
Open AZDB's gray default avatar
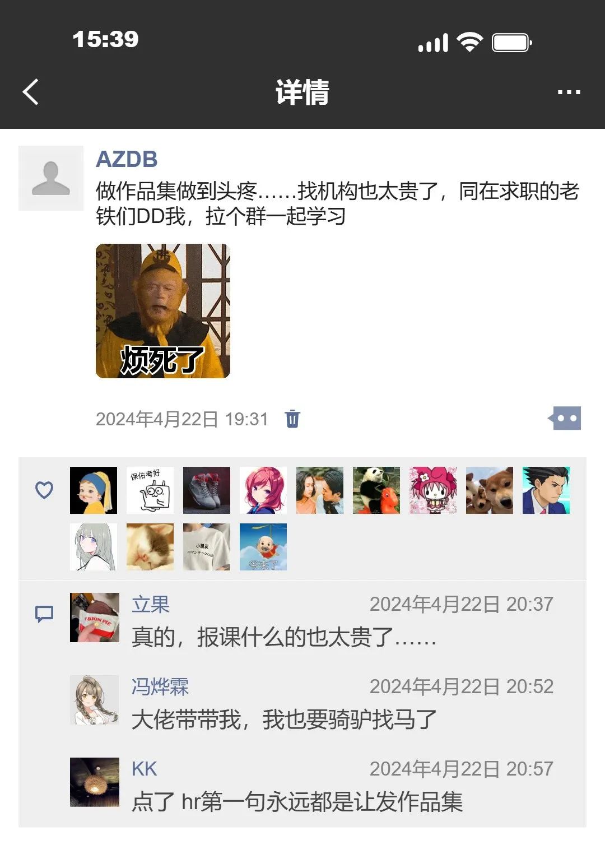51,178
